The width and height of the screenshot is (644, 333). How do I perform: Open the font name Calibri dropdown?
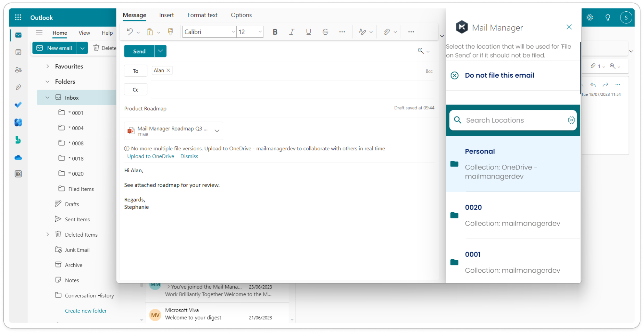click(x=233, y=32)
